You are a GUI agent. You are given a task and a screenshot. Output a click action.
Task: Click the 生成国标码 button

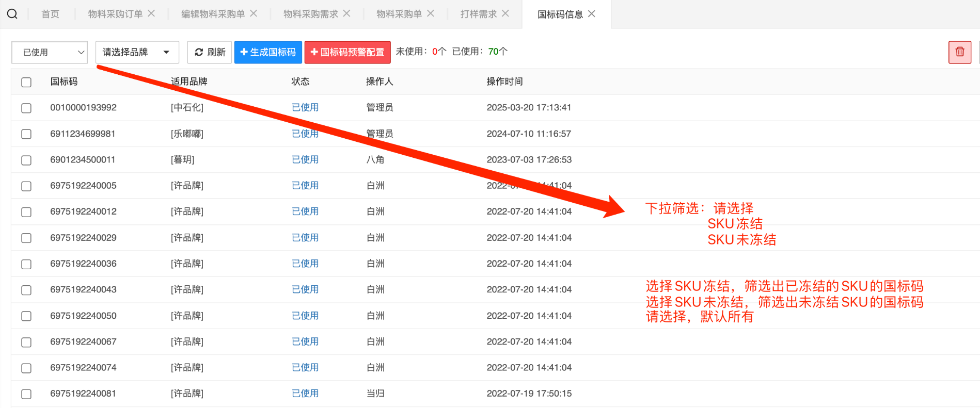coord(268,52)
